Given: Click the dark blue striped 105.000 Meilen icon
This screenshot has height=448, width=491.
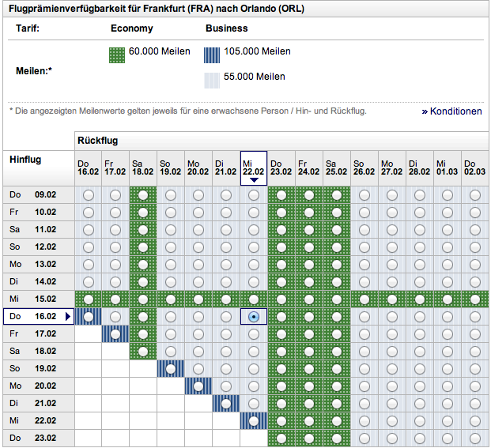Looking at the screenshot, I should click(213, 55).
